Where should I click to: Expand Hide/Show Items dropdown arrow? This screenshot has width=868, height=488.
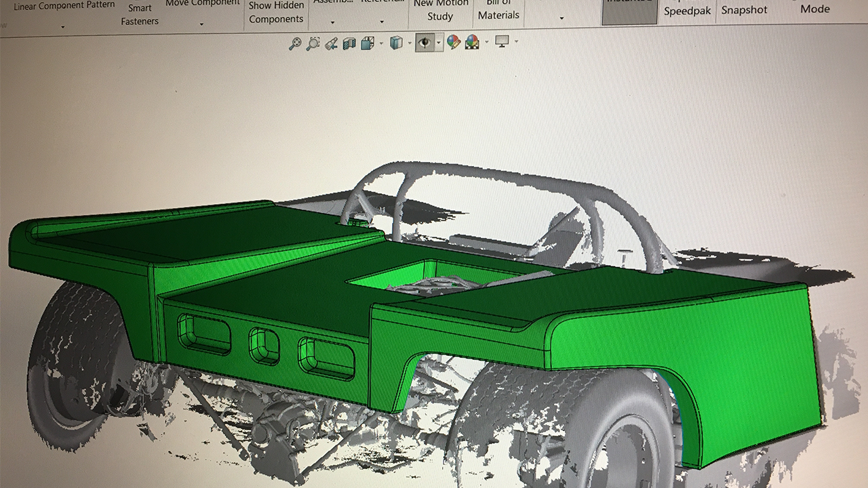pyautogui.click(x=439, y=43)
